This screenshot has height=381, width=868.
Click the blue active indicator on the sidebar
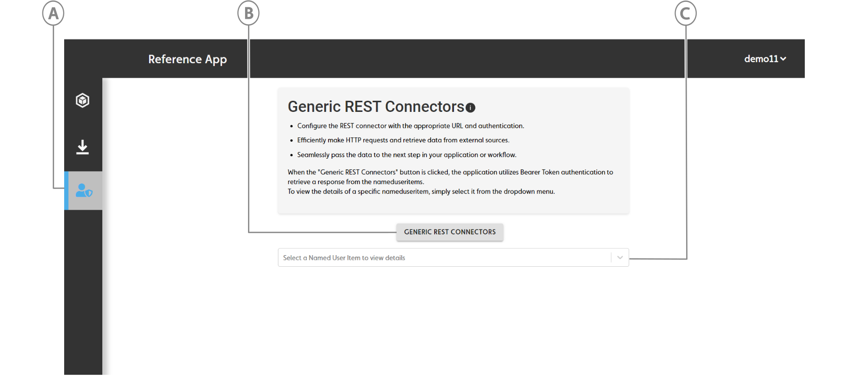[x=66, y=190]
